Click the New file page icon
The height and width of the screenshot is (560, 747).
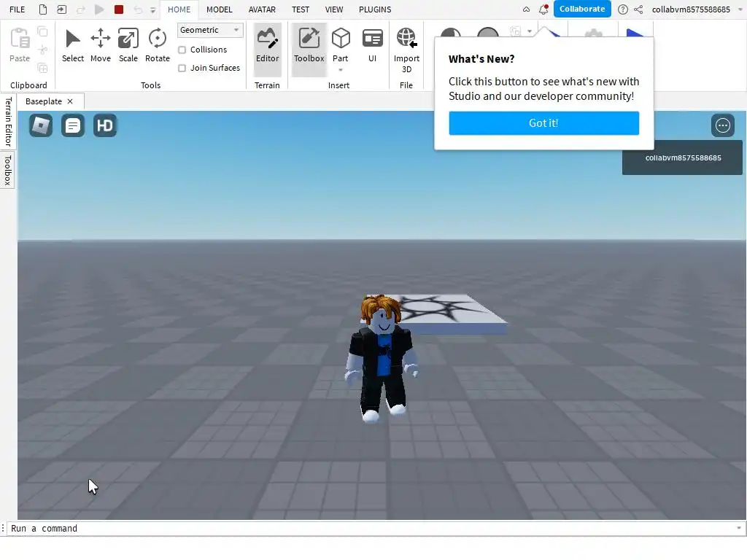point(43,9)
